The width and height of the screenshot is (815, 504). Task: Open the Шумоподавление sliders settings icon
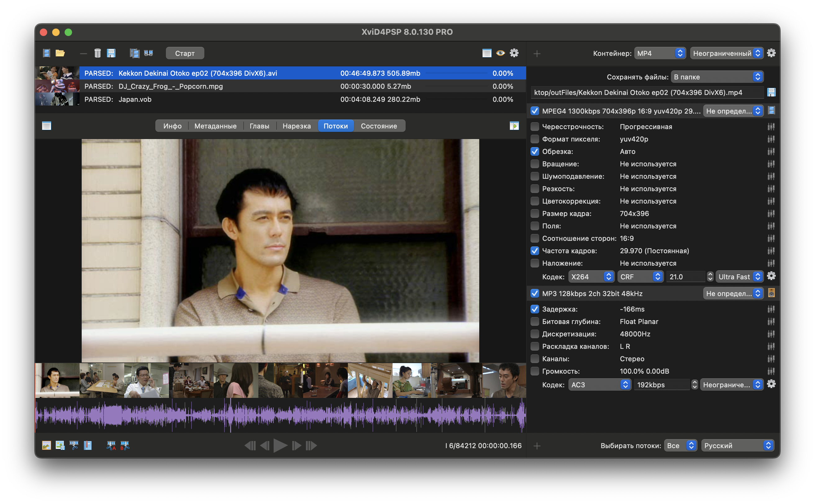[x=771, y=176]
